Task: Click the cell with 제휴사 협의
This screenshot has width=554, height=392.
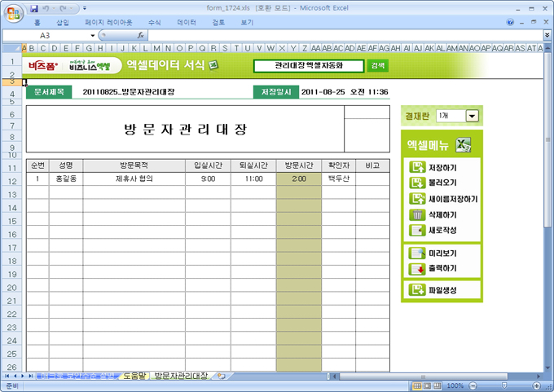Action: tap(134, 178)
